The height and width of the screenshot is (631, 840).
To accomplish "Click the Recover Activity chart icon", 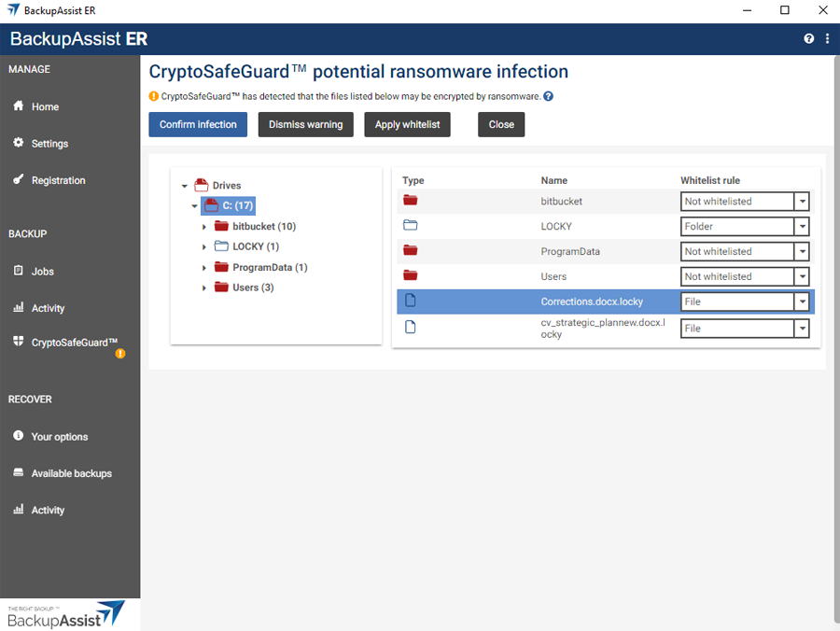I will tap(19, 509).
